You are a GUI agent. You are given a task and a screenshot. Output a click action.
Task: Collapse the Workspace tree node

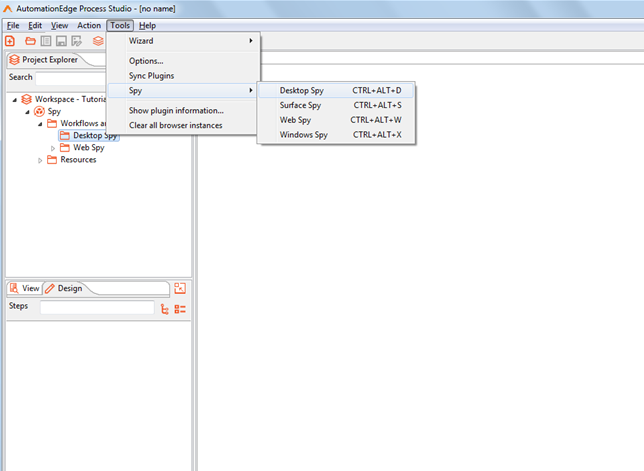tap(15, 100)
